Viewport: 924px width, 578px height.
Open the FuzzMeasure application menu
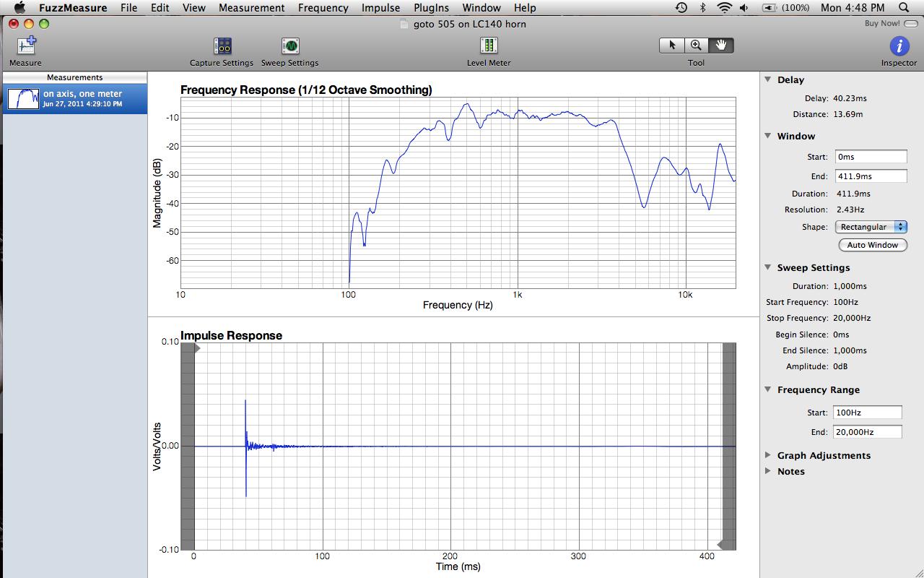click(x=73, y=7)
